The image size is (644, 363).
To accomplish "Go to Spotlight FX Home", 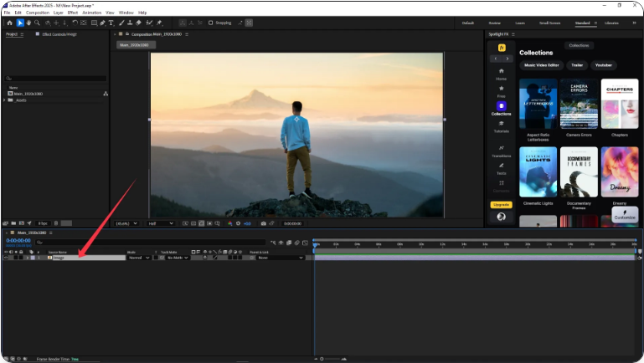I will [501, 74].
